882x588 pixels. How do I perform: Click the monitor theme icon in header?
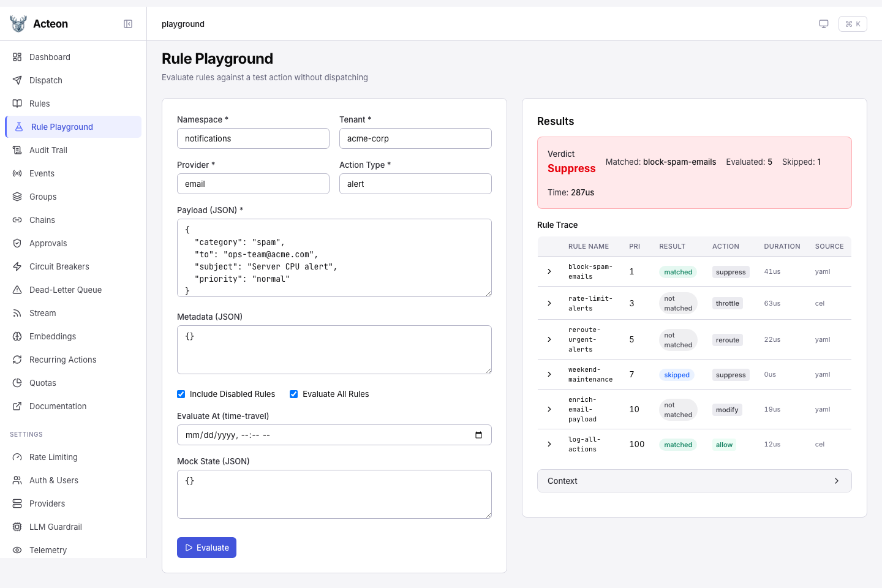click(x=824, y=24)
